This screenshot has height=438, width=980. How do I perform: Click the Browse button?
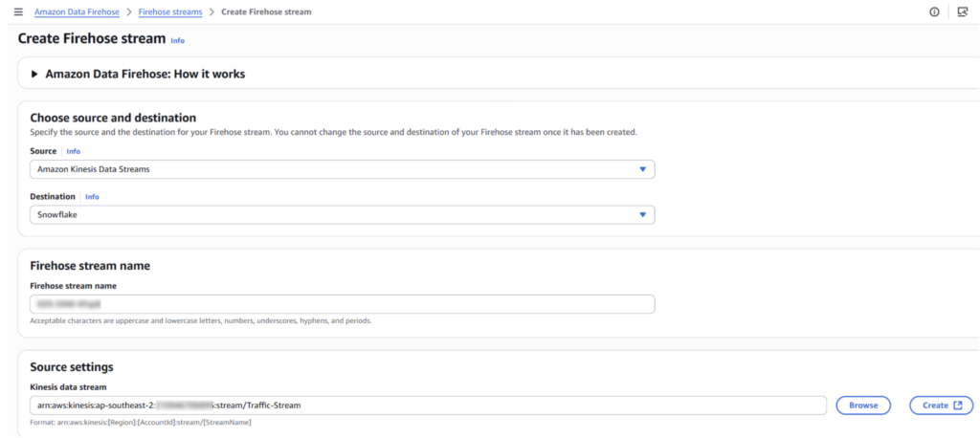point(863,405)
